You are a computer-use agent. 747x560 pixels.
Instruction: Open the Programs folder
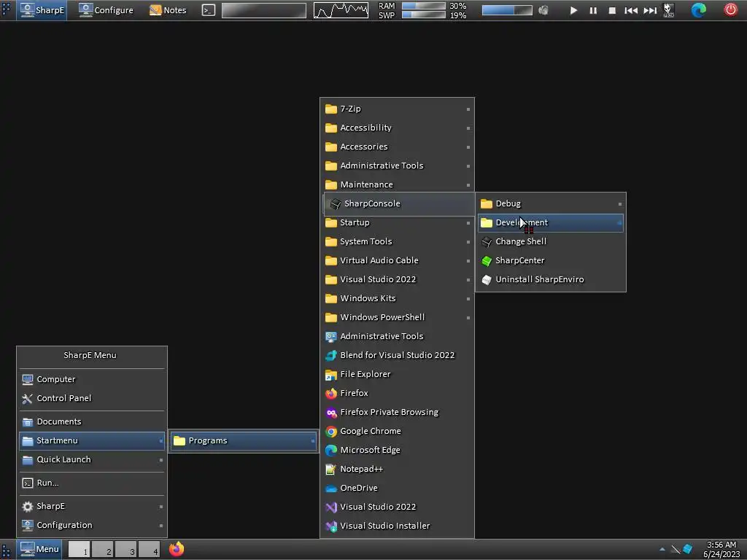244,441
